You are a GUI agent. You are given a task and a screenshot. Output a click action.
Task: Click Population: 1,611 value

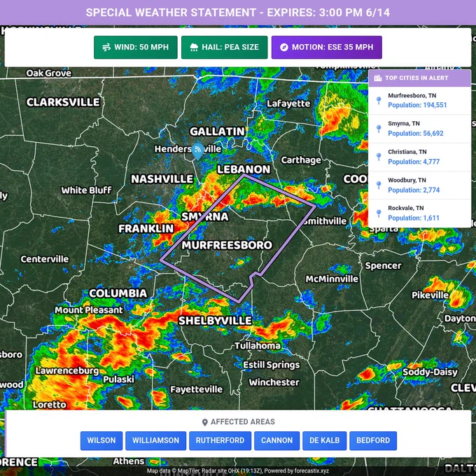[414, 218]
